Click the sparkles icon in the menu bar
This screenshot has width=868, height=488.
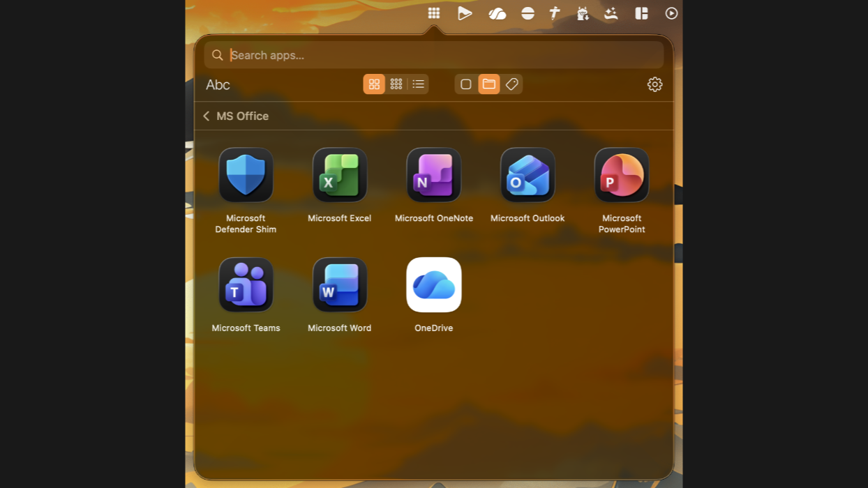[x=611, y=13]
